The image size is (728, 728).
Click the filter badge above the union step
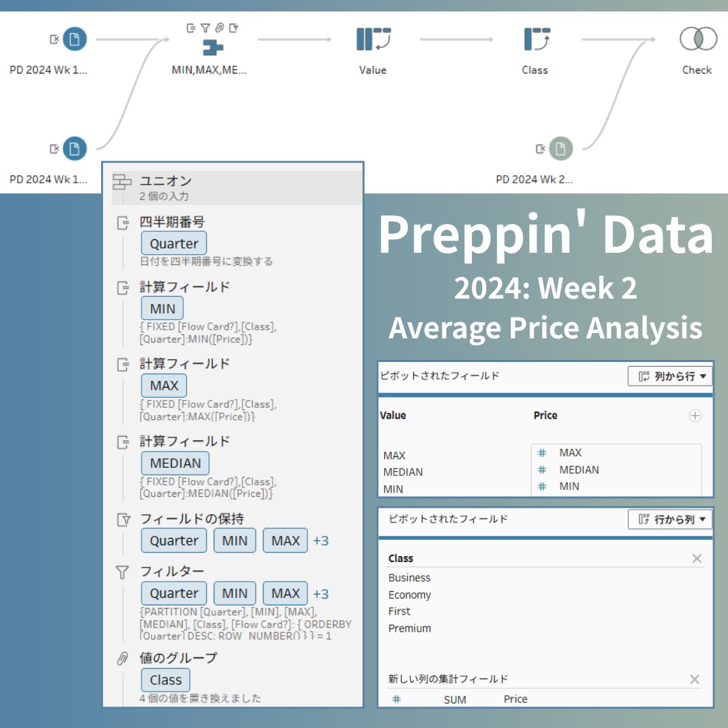click(206, 27)
